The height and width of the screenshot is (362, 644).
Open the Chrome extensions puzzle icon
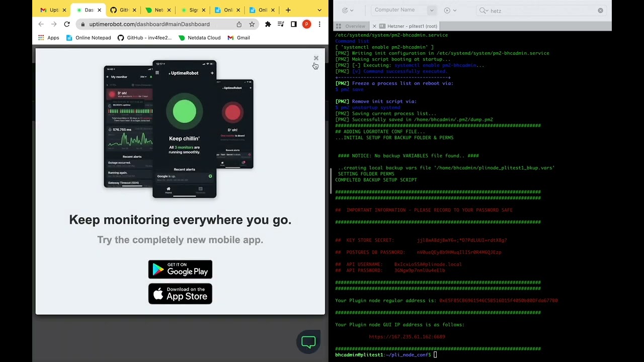click(268, 24)
